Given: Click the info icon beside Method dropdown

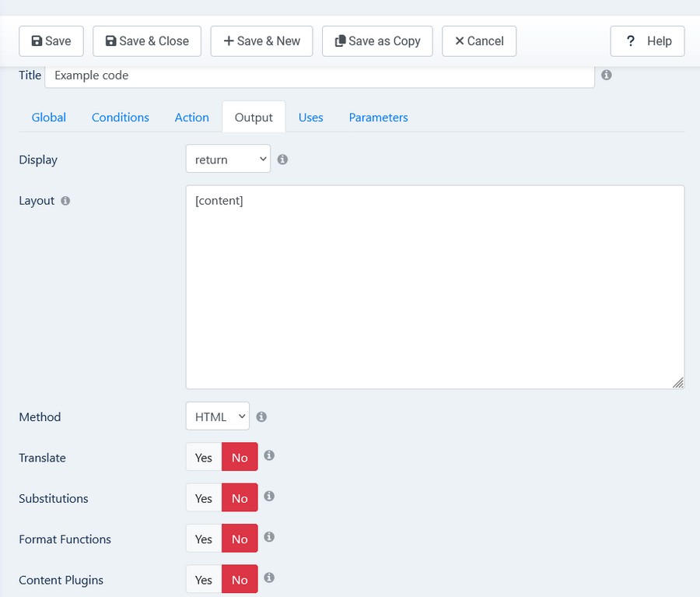Looking at the screenshot, I should point(261,416).
